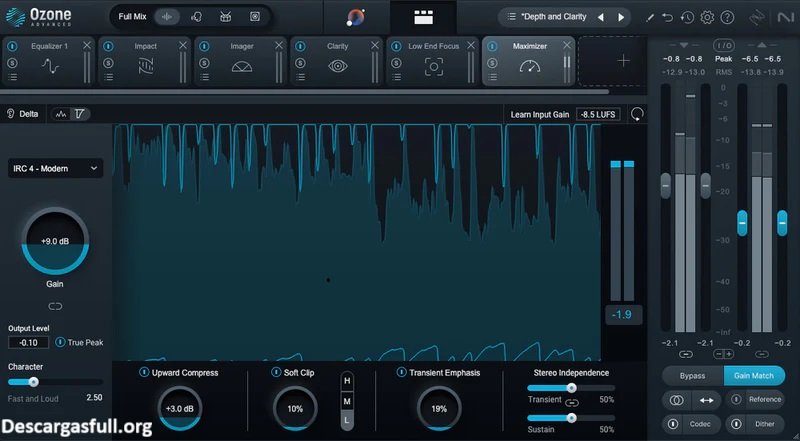Toggle Upward Compress power button
800x441 pixels.
click(x=144, y=373)
